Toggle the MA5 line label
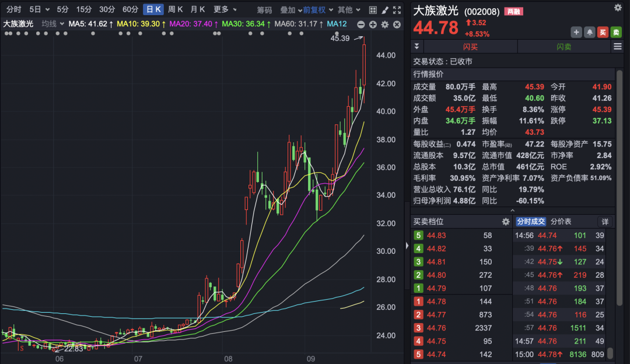The height and width of the screenshot is (364, 630). 91,24
